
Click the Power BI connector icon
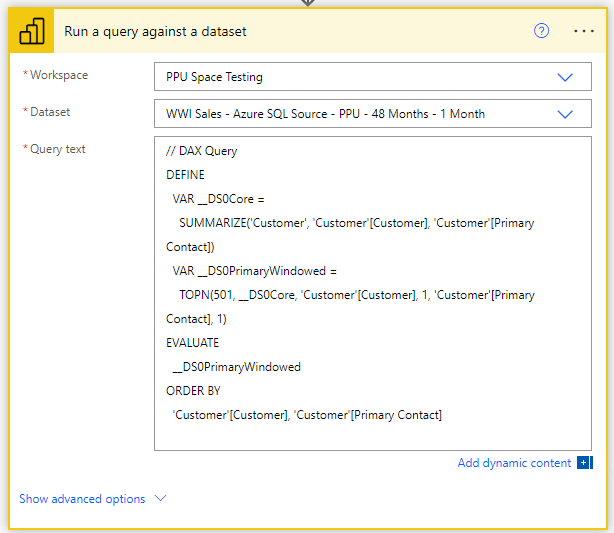tap(31, 31)
